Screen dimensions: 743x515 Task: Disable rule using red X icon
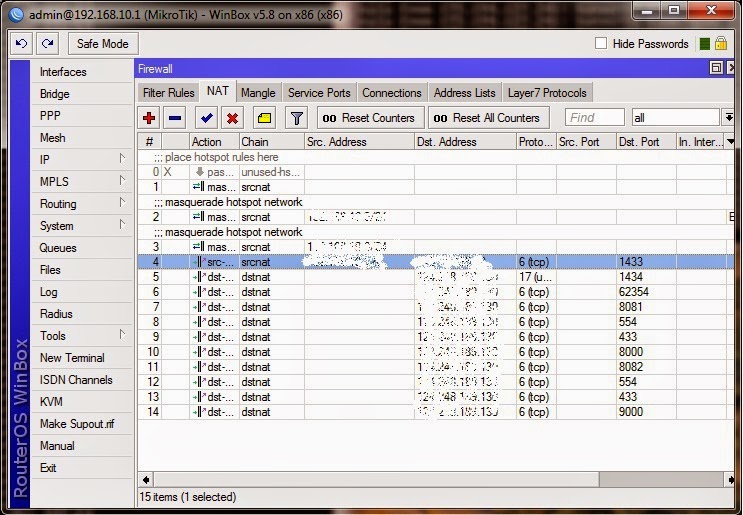pos(232,118)
